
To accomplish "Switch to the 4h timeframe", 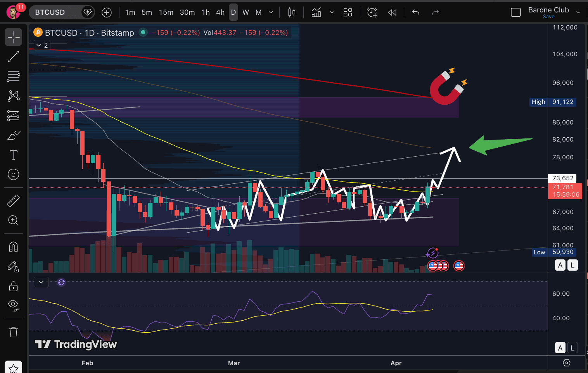I will (220, 12).
